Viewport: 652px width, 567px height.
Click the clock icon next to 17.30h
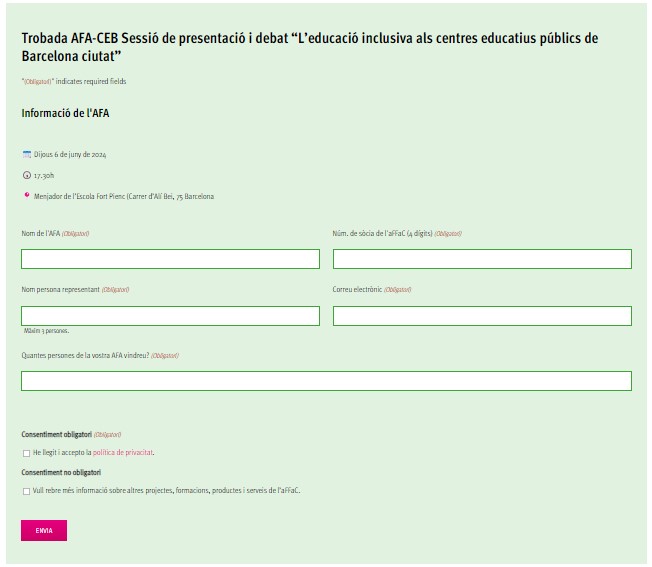tap(27, 175)
